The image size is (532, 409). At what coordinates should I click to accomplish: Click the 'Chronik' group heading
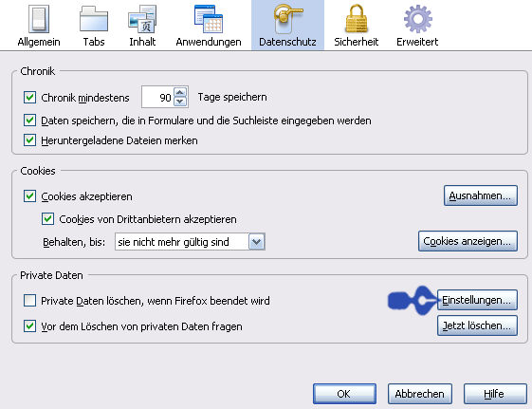38,71
